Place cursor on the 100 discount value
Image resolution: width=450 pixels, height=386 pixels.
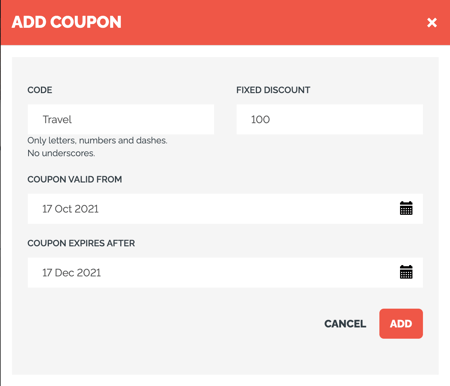[260, 119]
